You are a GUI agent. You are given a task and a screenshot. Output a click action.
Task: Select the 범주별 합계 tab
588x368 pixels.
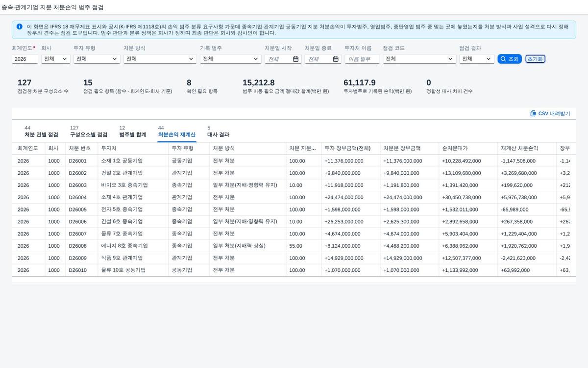click(x=133, y=131)
